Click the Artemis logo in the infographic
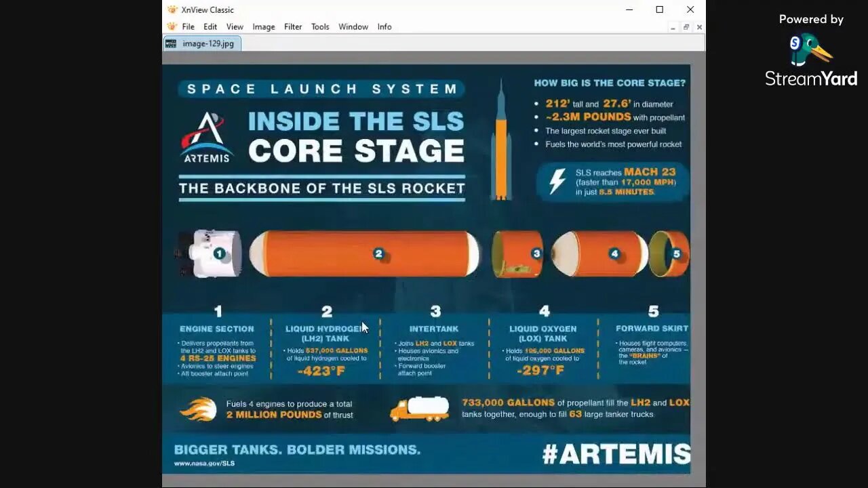The height and width of the screenshot is (488, 868). pyautogui.click(x=208, y=137)
